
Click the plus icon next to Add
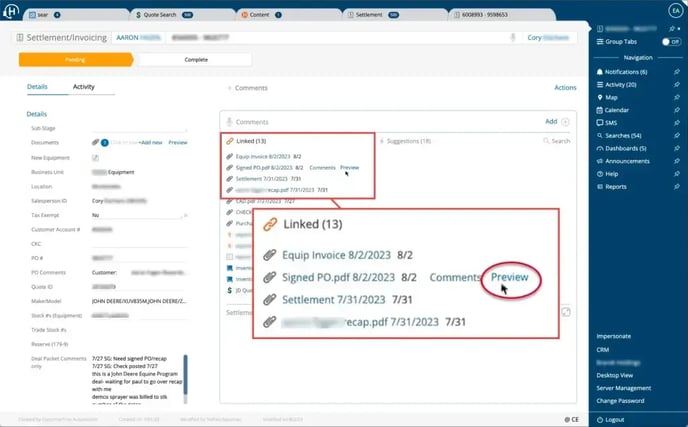coord(565,121)
